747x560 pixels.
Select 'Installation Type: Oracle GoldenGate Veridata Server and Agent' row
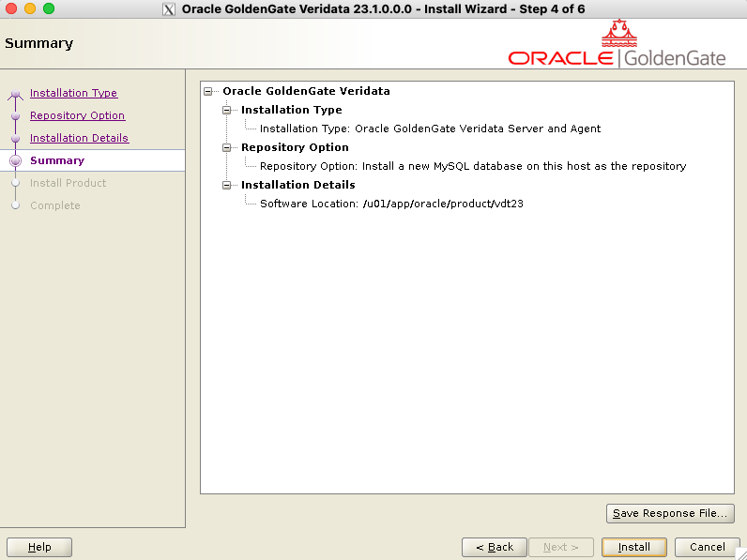[430, 129]
